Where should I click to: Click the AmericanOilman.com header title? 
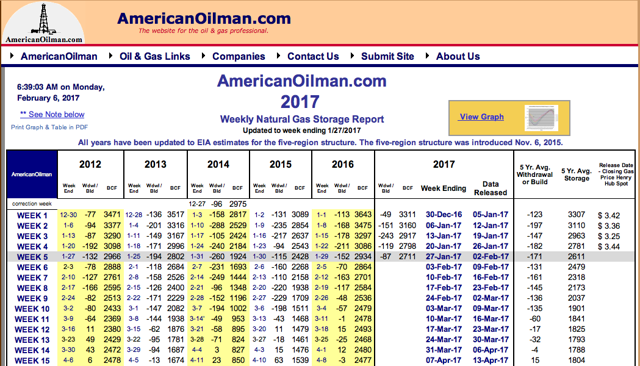(204, 18)
